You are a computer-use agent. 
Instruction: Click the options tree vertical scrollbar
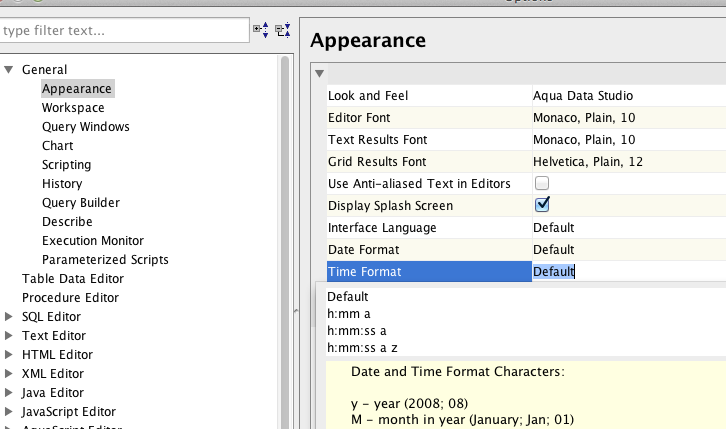[285, 241]
